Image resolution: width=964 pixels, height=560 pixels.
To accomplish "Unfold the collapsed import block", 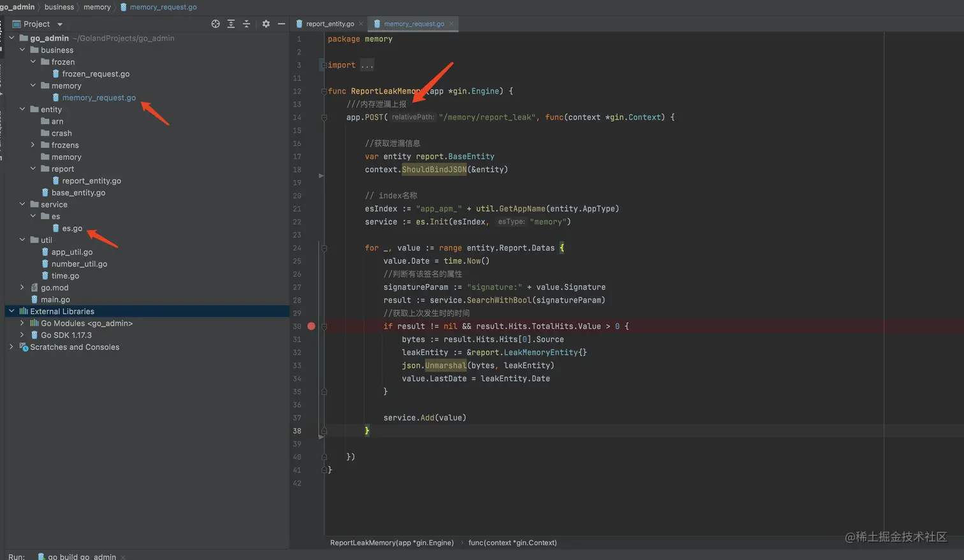I will coord(324,65).
